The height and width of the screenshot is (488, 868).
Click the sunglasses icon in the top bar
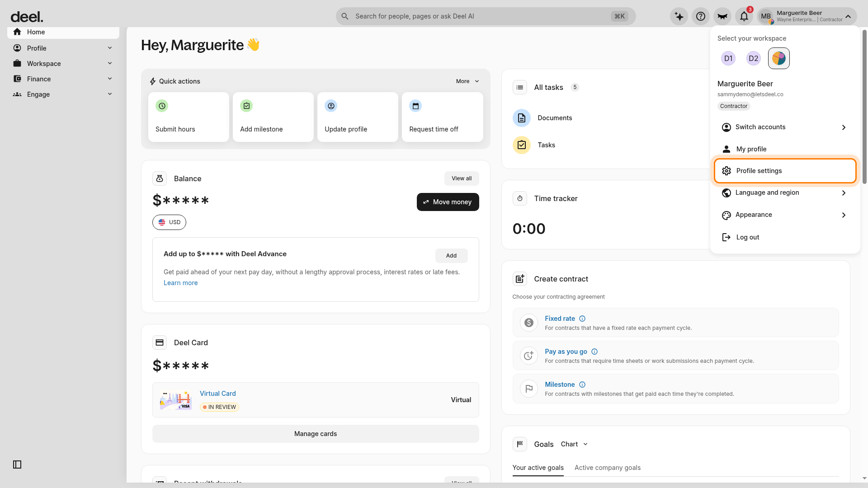tap(722, 16)
